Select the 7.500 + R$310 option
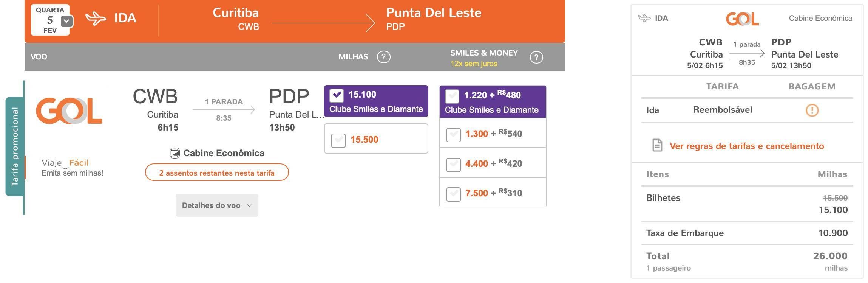This screenshot has height=283, width=868. (453, 194)
